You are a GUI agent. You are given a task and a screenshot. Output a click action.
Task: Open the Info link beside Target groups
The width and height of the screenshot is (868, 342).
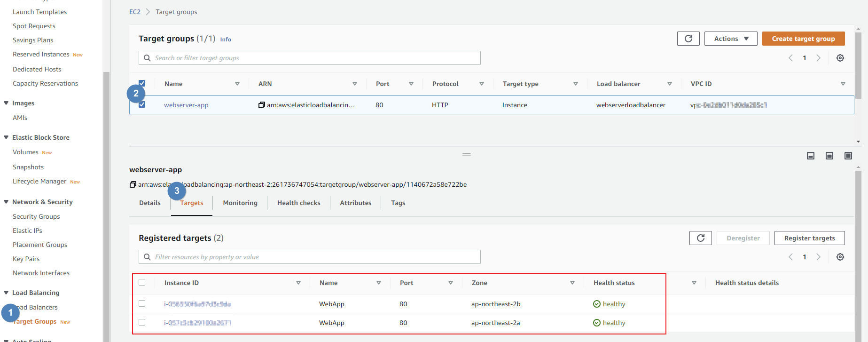click(x=226, y=40)
